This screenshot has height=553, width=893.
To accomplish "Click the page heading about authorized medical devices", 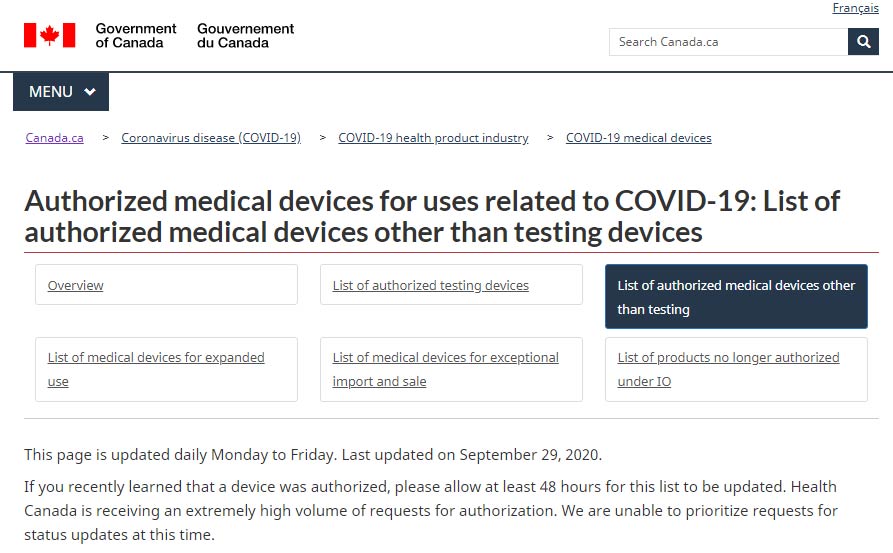I will click(432, 216).
